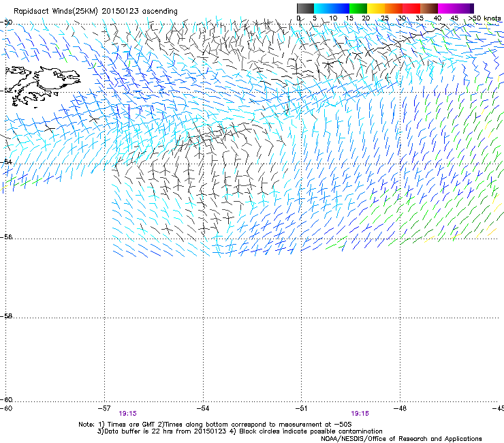Click the title text Rapidscat Winds(25KM) 20150123 ascending
Viewport: 504px width, 443px height.
(x=95, y=12)
